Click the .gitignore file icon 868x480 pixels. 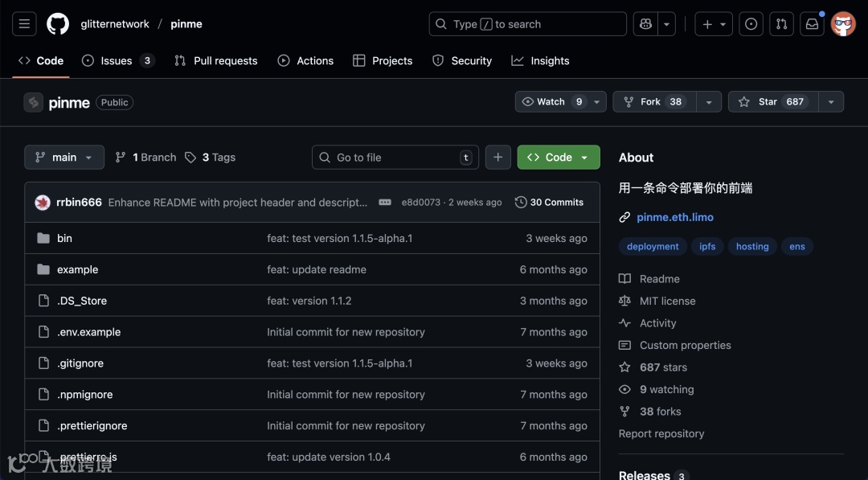point(43,363)
